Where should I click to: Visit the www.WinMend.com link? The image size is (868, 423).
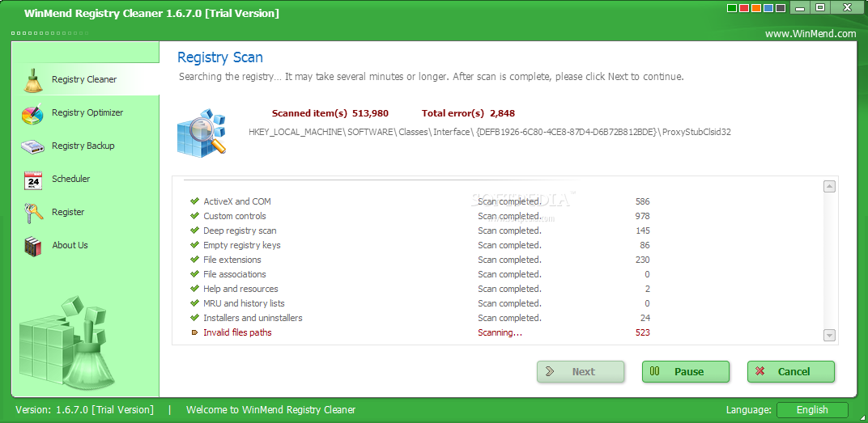point(811,34)
